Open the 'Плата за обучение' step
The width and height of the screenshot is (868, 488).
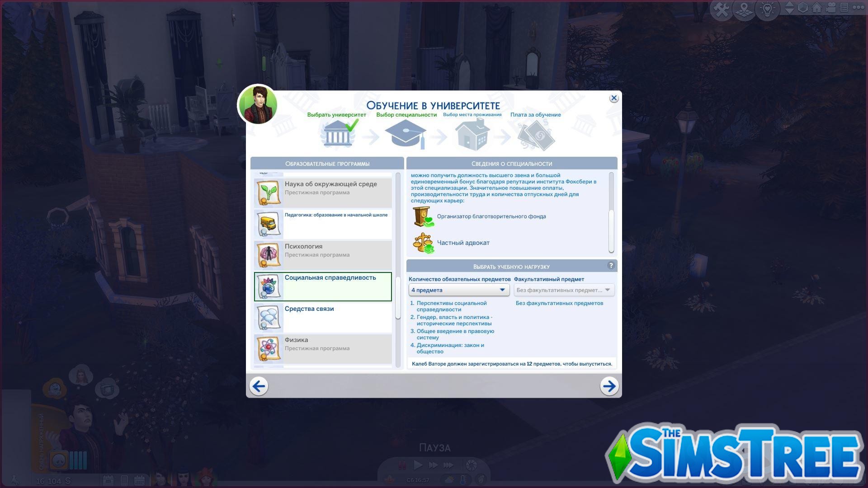tap(535, 115)
